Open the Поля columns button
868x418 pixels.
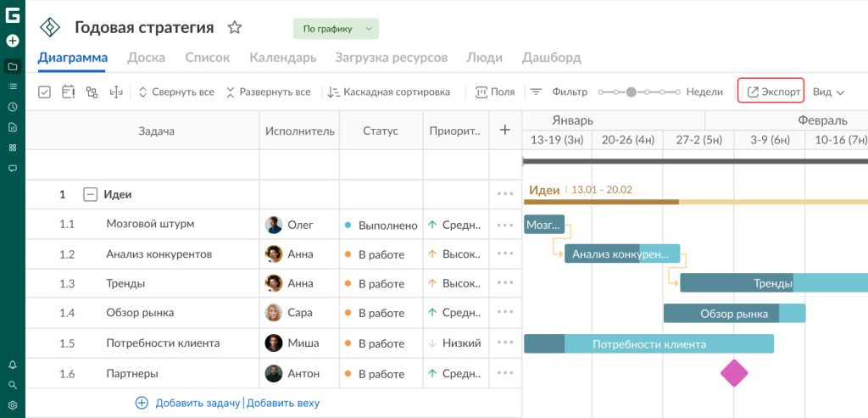(x=495, y=92)
